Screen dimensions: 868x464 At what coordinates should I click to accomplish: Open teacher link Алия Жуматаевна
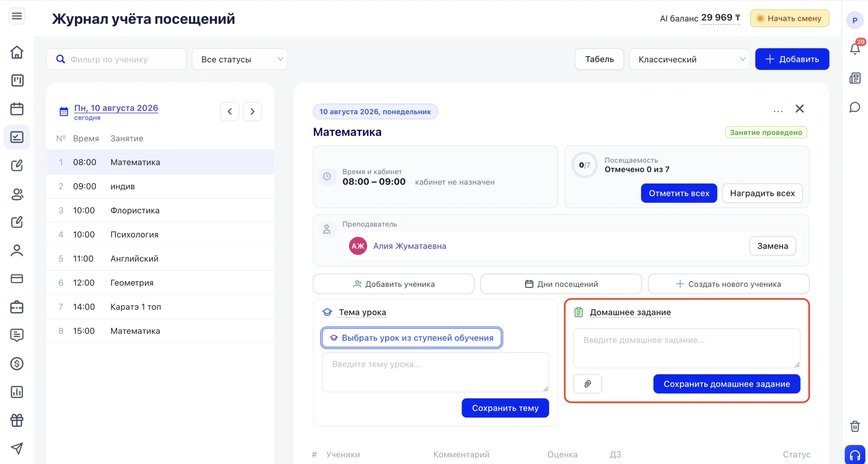click(410, 246)
